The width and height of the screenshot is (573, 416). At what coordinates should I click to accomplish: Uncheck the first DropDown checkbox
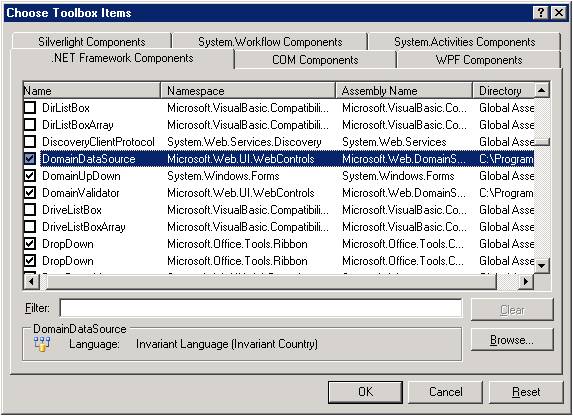pos(30,243)
